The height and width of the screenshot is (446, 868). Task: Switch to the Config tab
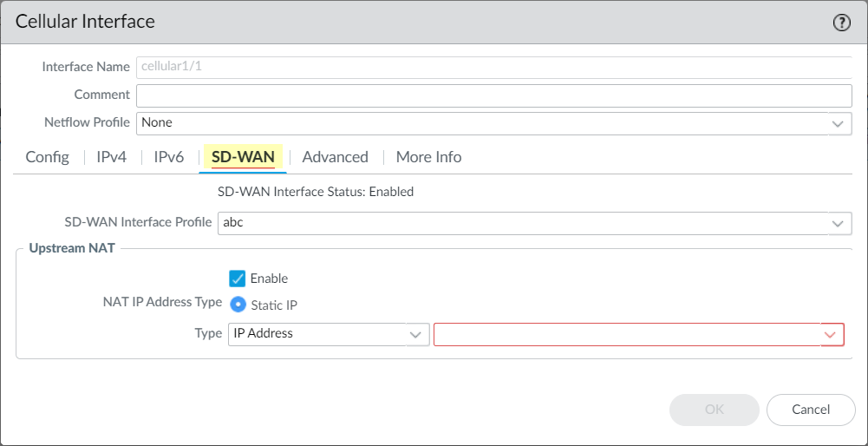pyautogui.click(x=48, y=157)
